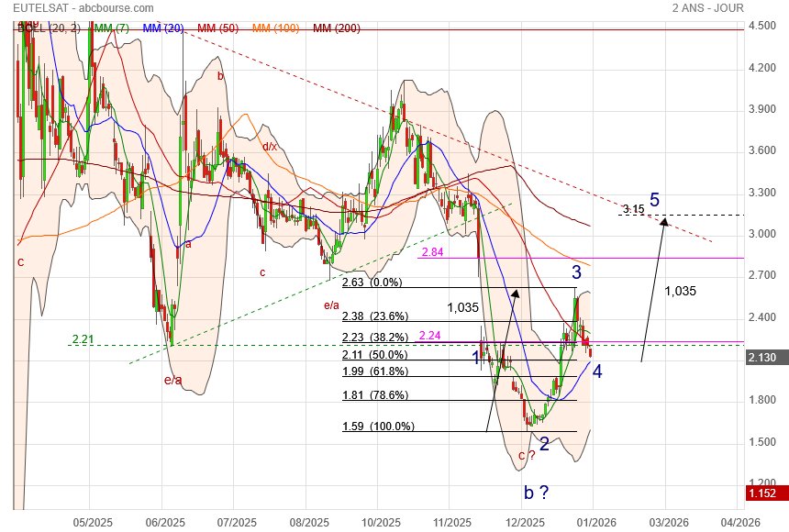Click the blue wave number 5

654,200
